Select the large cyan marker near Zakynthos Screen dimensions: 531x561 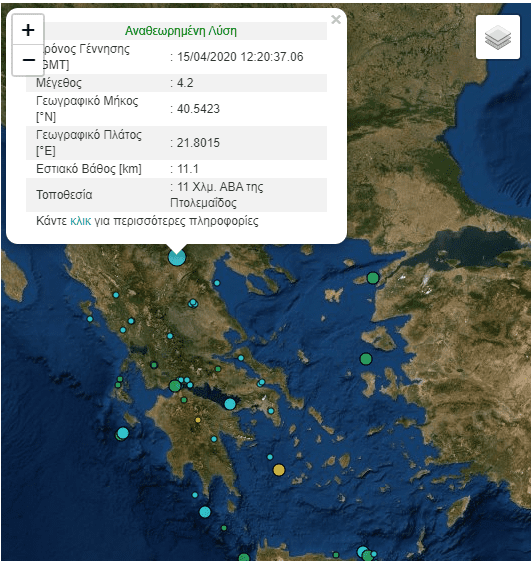pyautogui.click(x=123, y=433)
